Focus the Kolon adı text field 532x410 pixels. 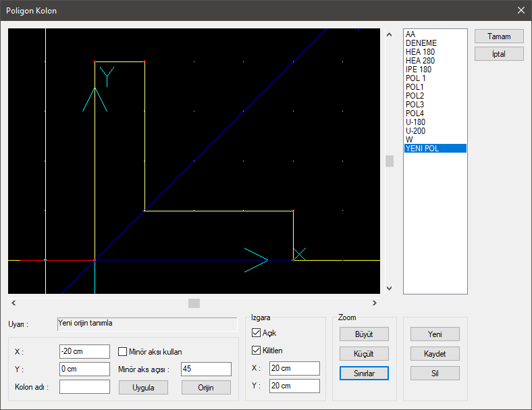click(x=84, y=386)
